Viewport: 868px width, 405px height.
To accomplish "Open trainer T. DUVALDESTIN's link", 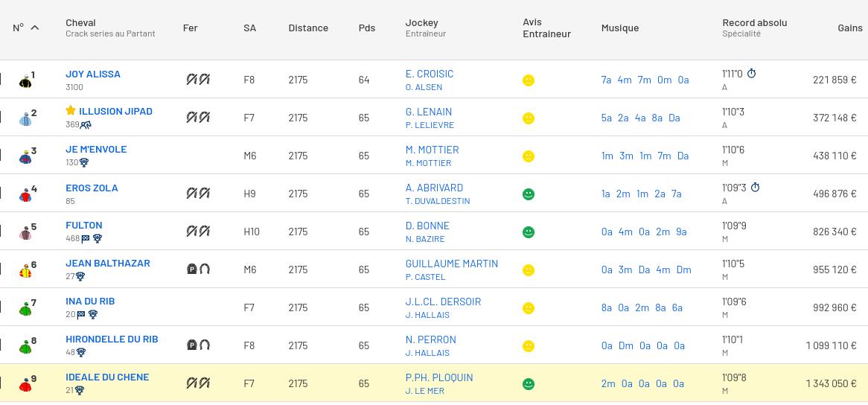I will (437, 201).
